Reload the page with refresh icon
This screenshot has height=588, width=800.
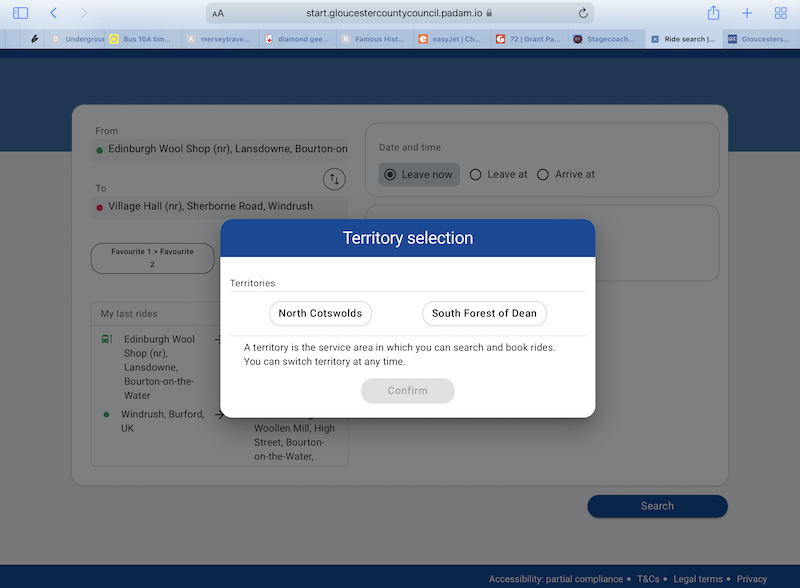[583, 13]
